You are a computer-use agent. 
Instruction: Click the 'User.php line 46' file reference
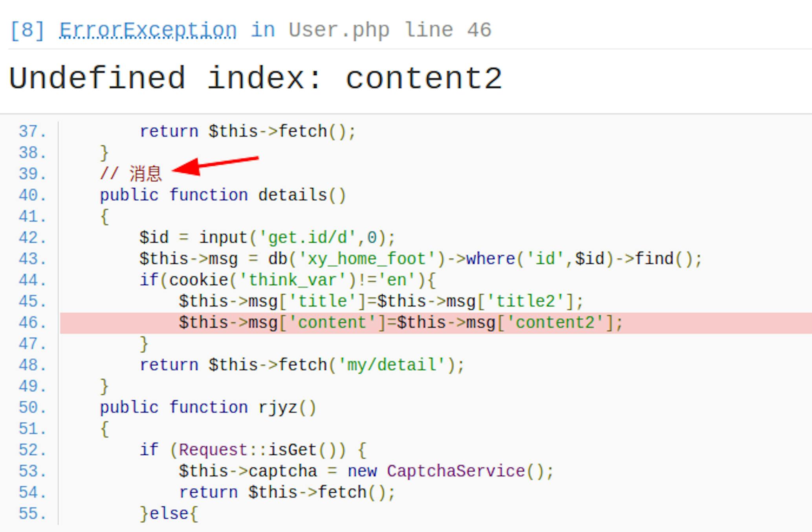[390, 30]
